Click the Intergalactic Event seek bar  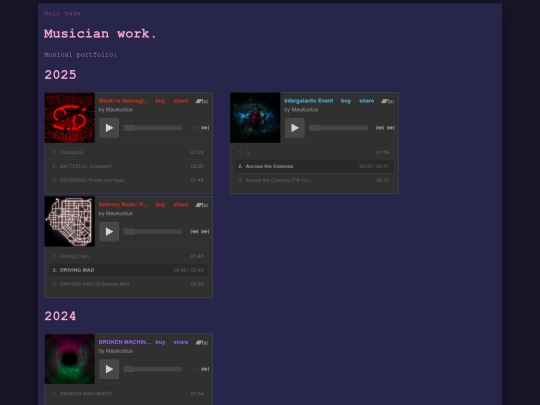(339, 128)
